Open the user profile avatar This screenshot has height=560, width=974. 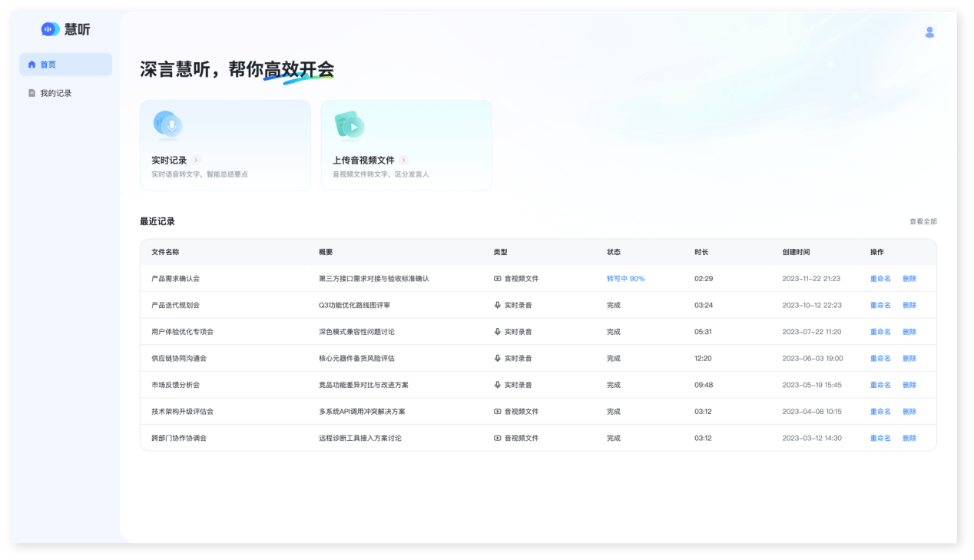[x=929, y=32]
